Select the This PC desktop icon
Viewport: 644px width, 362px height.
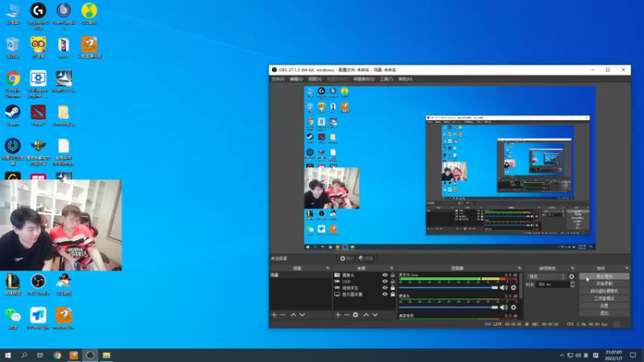(x=13, y=14)
